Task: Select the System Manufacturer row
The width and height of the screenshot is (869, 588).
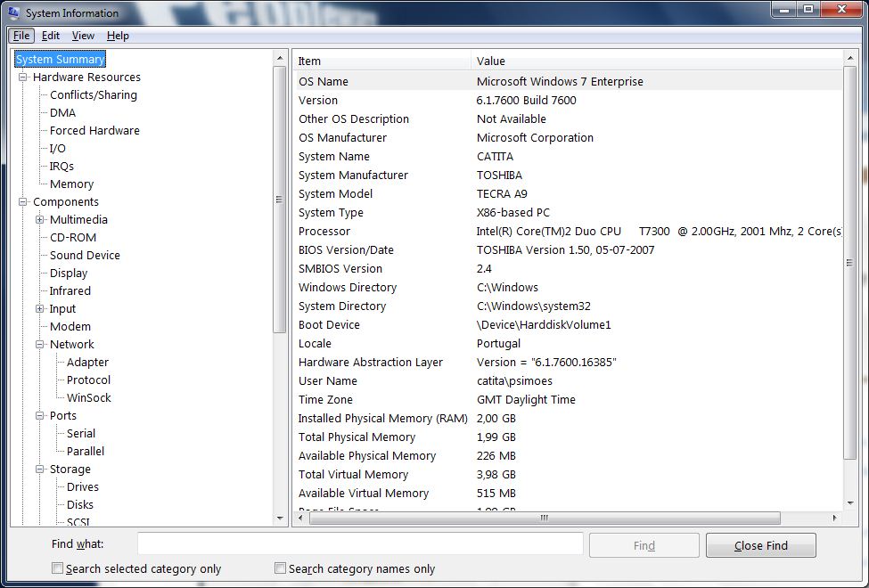Action: pyautogui.click(x=569, y=176)
